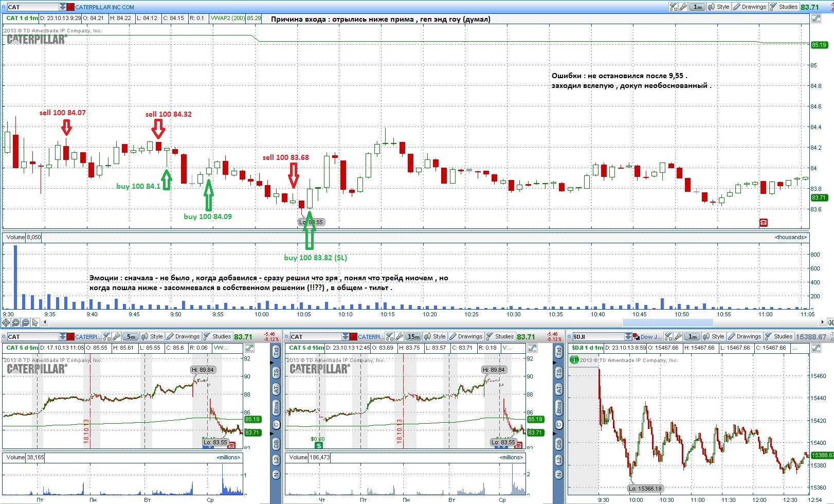Toggle Td gadget on 5m chart sidebar

pos(276,352)
